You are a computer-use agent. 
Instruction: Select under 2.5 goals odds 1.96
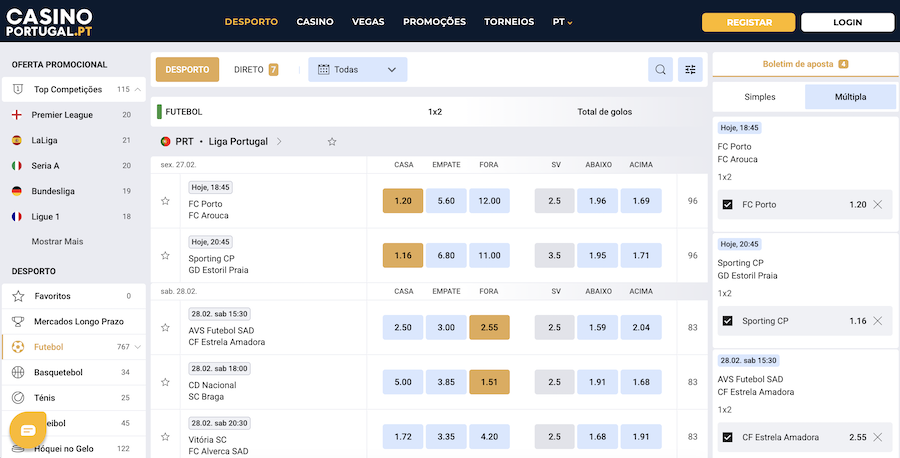point(597,201)
